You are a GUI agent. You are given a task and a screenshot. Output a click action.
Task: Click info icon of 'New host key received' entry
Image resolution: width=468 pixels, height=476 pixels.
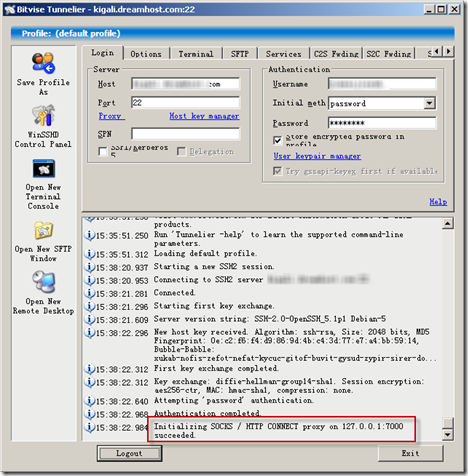[89, 333]
